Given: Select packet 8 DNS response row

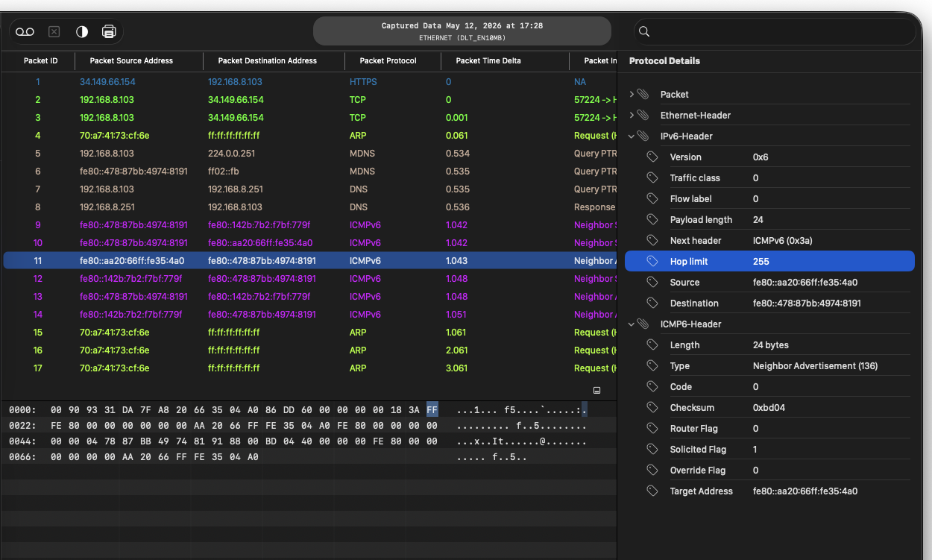Looking at the screenshot, I should click(x=309, y=207).
